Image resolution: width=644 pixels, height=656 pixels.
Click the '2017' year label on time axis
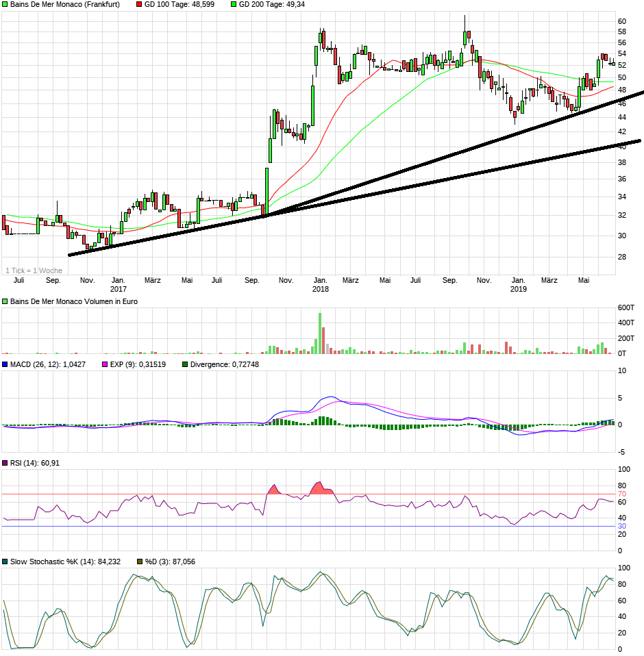tap(119, 289)
